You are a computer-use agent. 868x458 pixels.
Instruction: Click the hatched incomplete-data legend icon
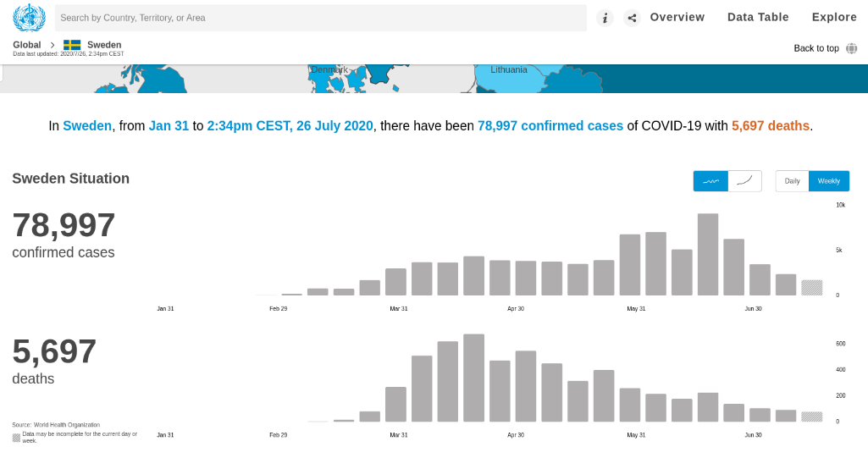16,438
